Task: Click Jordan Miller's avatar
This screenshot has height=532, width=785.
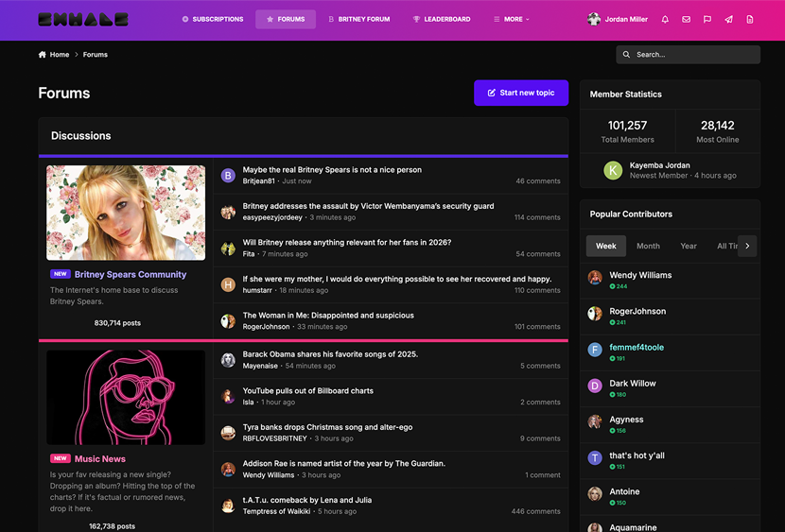Action: [x=594, y=19]
